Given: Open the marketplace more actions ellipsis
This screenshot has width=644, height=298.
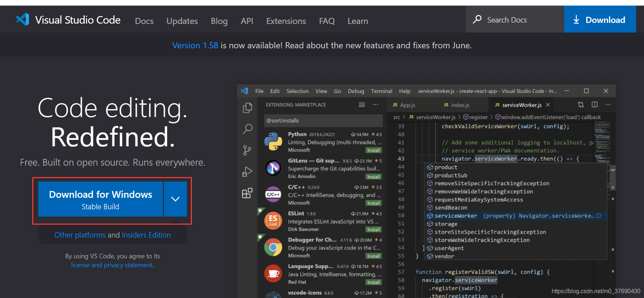Looking at the screenshot, I should pos(376,105).
